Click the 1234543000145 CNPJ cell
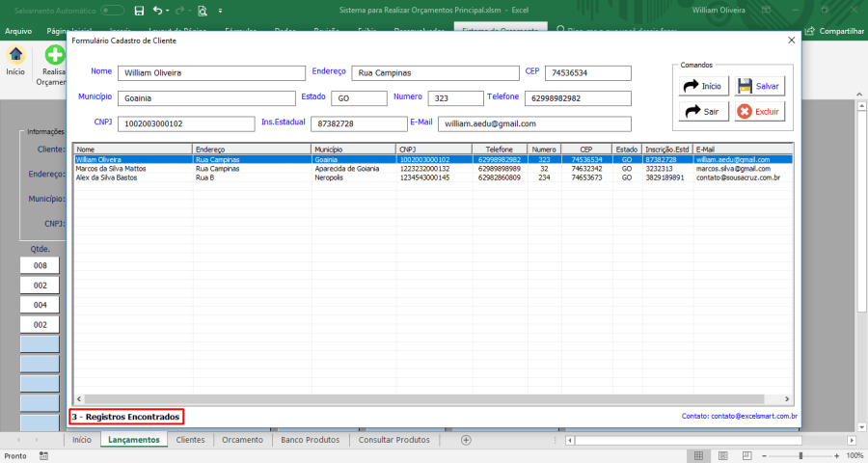Screen dimensions: 868x463 (424, 177)
